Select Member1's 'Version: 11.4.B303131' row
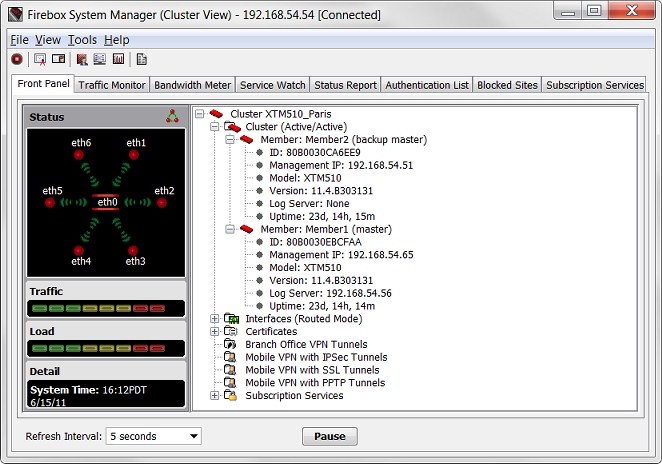 [321, 280]
